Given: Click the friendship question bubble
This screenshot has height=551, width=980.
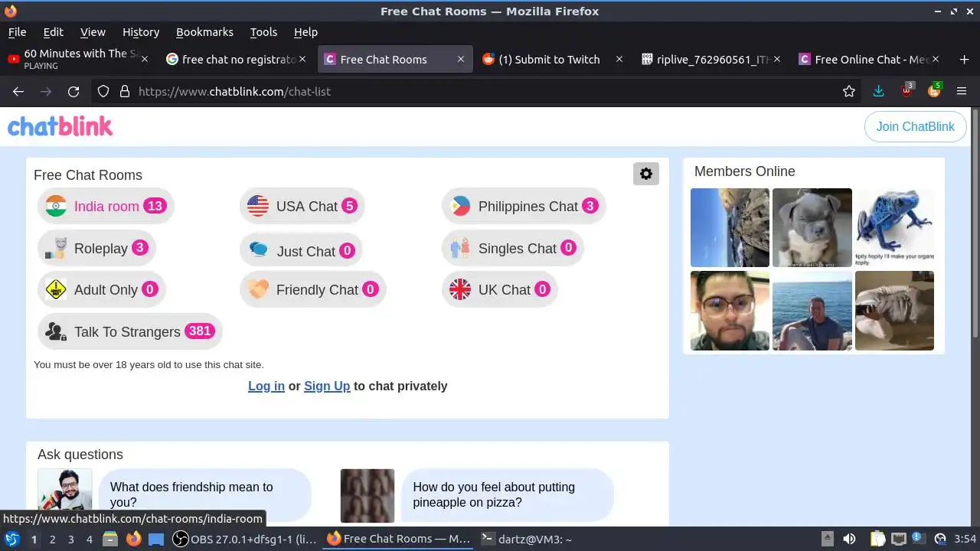Looking at the screenshot, I should 204,495.
